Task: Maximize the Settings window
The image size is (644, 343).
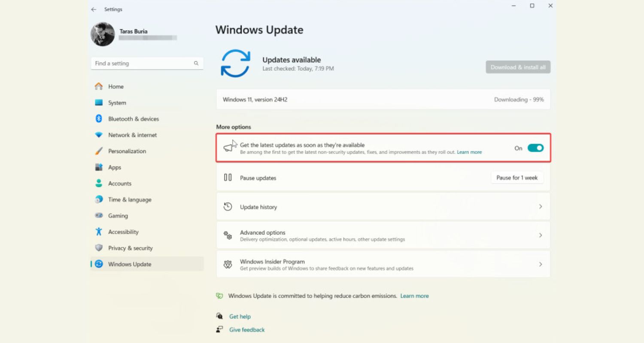Action: tap(532, 6)
